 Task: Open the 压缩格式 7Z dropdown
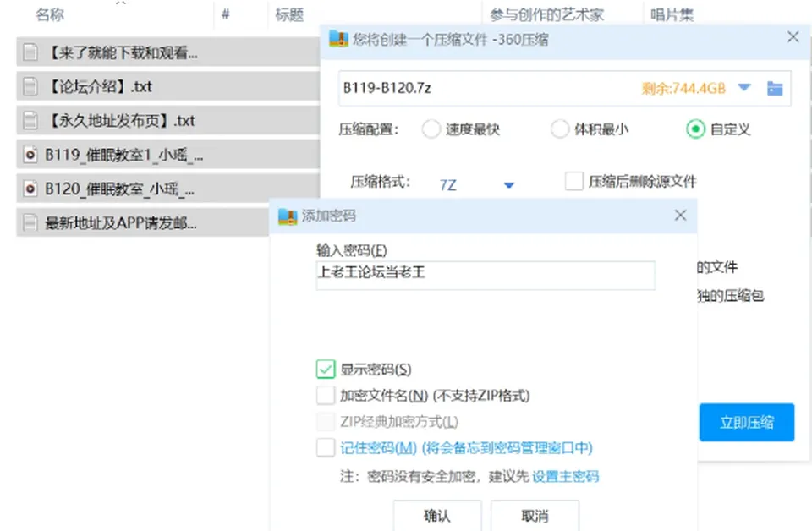pos(508,185)
